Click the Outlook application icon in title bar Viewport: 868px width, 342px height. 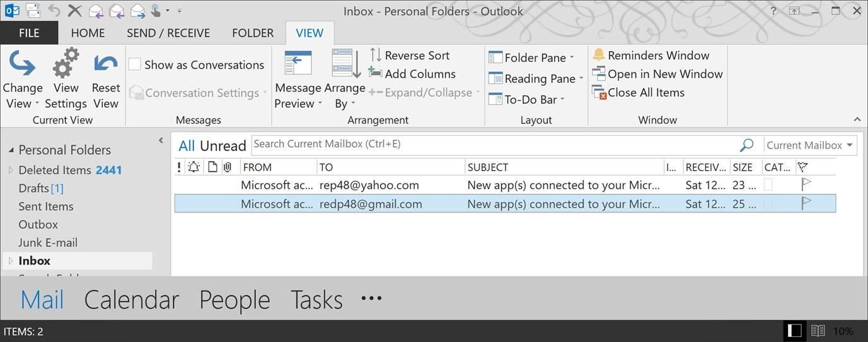11,10
